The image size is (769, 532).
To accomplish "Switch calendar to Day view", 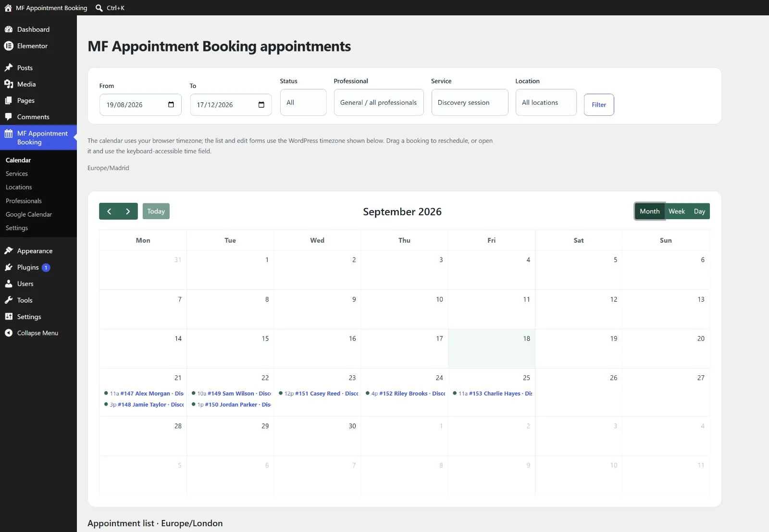I will 699,211.
